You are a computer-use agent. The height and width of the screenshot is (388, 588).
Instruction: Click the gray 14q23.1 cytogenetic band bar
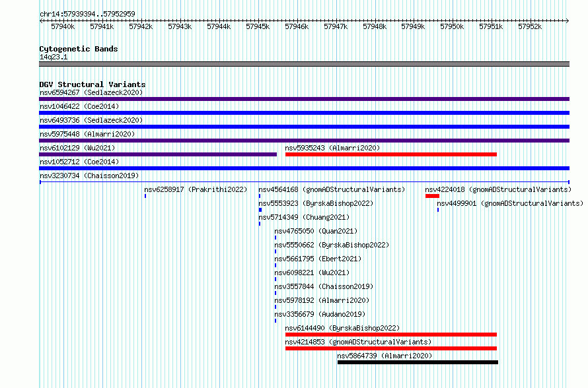[304, 64]
